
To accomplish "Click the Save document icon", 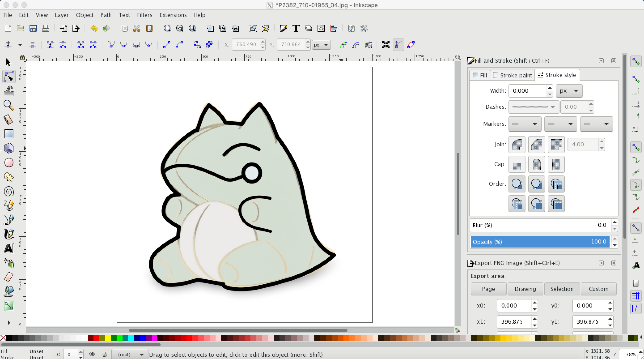I will [x=33, y=28].
